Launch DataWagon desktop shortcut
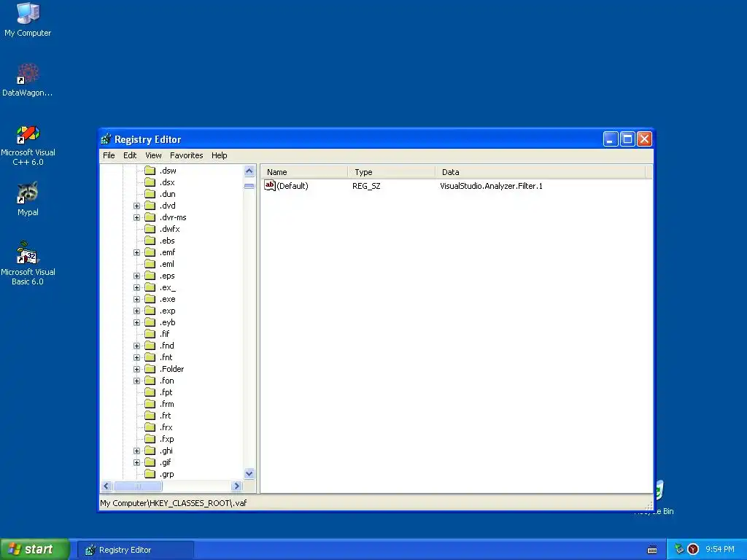The image size is (747, 560). [28, 79]
